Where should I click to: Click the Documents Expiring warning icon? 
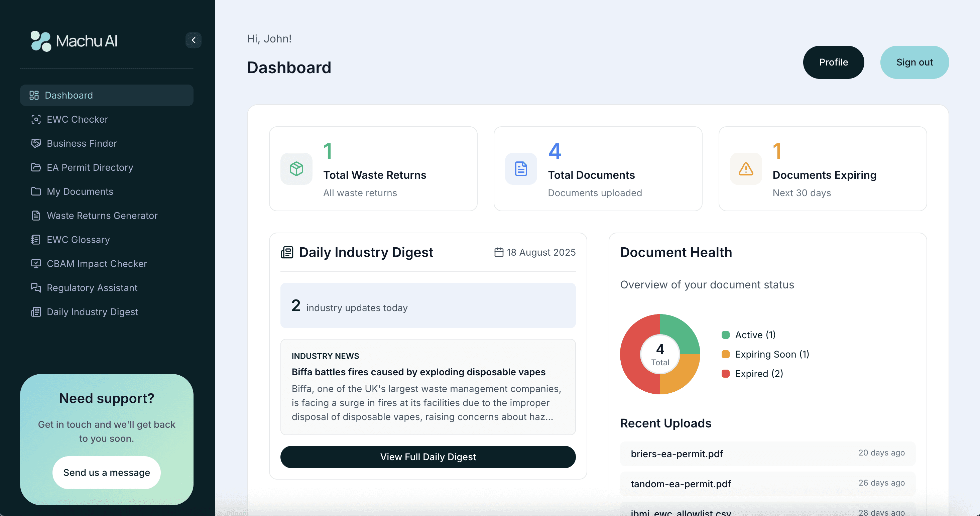(x=745, y=169)
